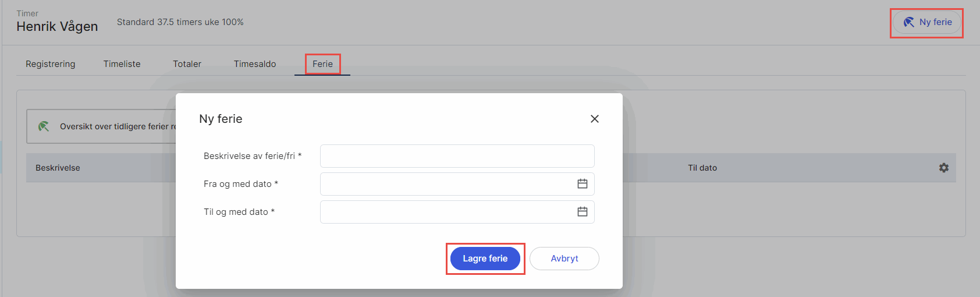Viewport: 980px width, 297px height.
Task: Click the Ny ferie button at top right
Action: pos(927,23)
